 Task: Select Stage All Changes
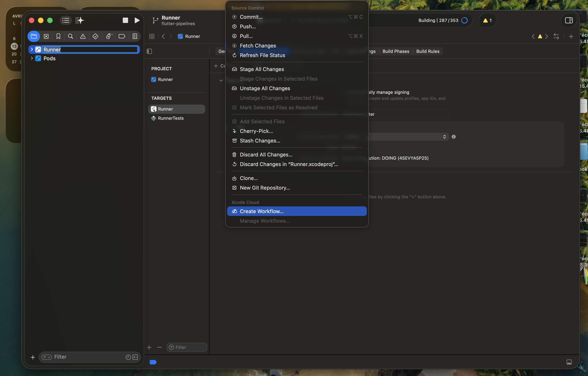pos(297,69)
